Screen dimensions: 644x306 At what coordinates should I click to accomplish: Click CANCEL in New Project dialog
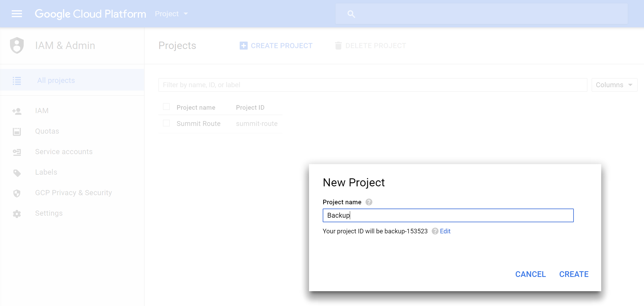pos(530,274)
